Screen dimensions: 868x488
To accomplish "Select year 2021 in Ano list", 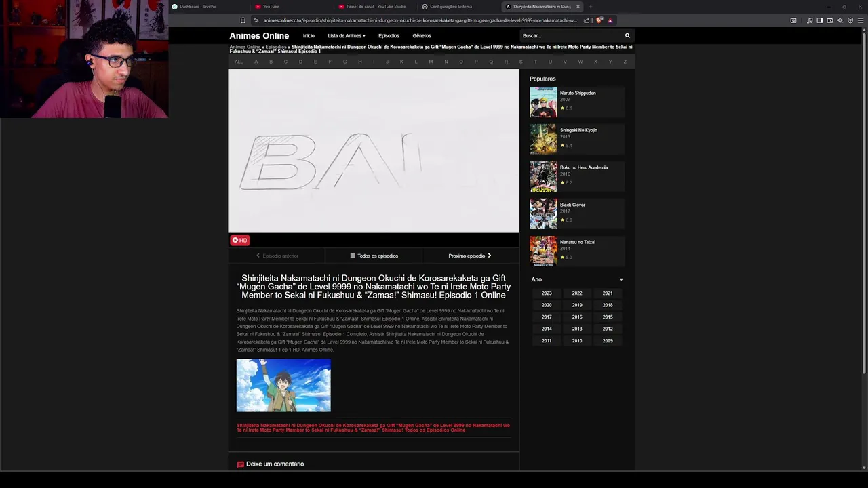I will (x=608, y=293).
